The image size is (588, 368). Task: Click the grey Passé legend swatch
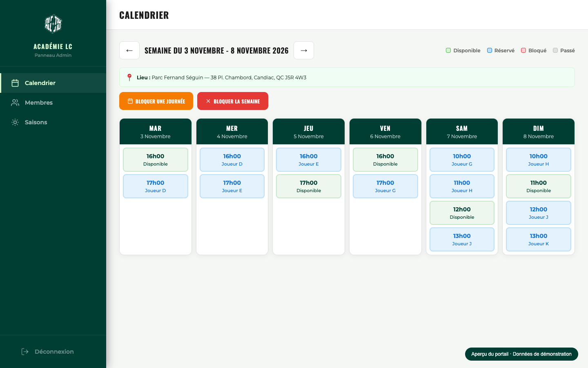[555, 50]
